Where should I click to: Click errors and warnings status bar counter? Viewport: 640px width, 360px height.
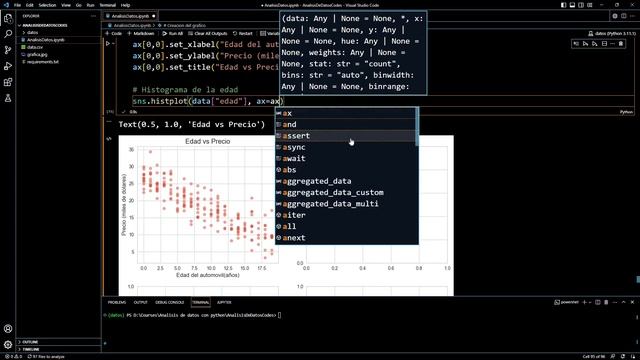13,357
